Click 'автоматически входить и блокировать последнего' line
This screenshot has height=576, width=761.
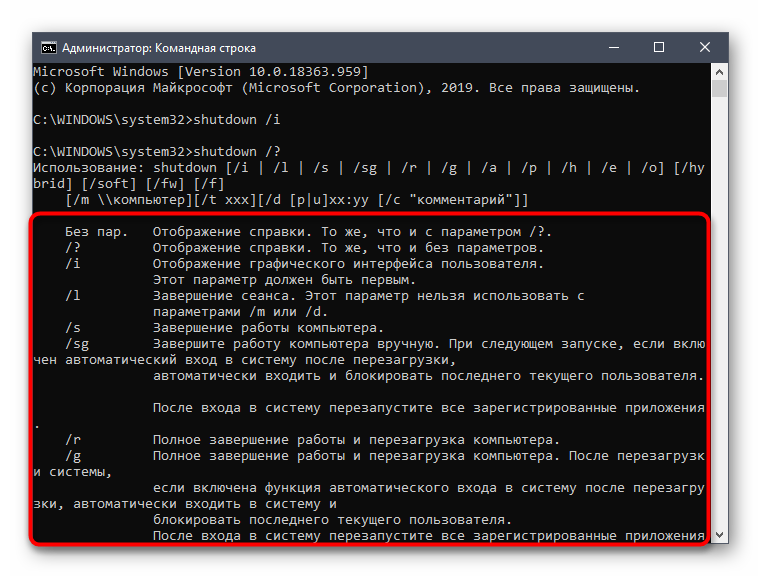429,376
